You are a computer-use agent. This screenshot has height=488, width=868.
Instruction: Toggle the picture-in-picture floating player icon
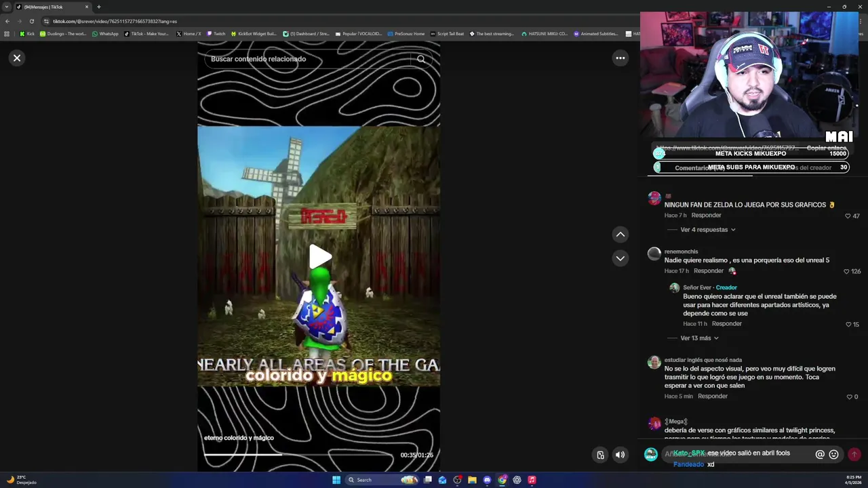(600, 455)
